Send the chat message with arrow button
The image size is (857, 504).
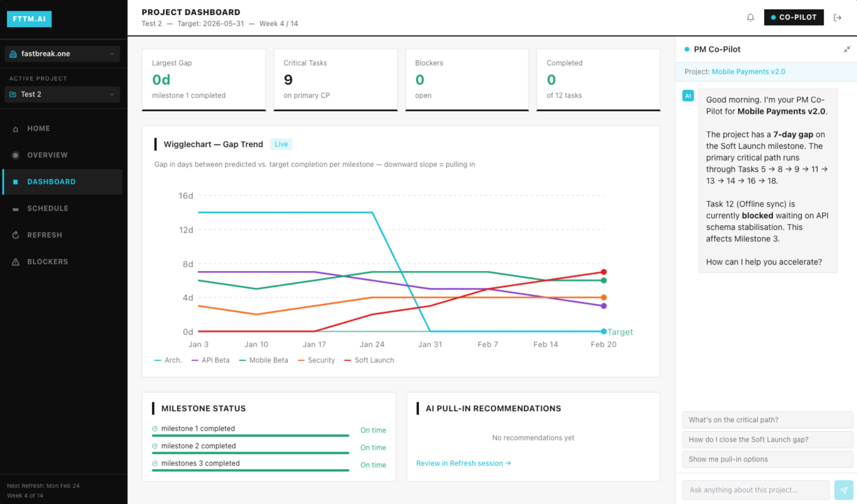pos(844,490)
